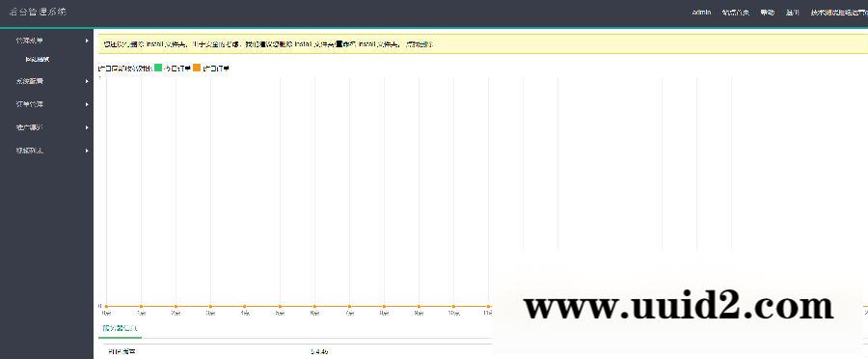Select the orange data point at 3点
This screenshot has height=359, width=868.
tap(210, 306)
